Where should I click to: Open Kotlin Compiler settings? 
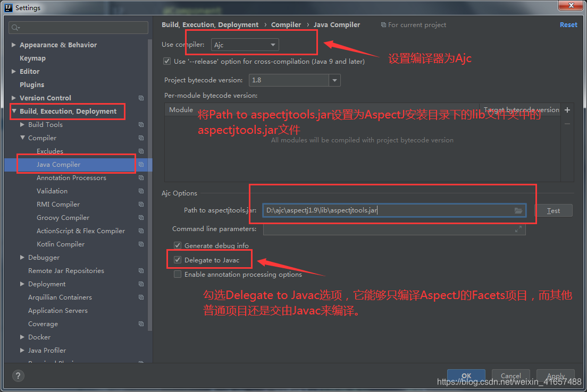(60, 244)
